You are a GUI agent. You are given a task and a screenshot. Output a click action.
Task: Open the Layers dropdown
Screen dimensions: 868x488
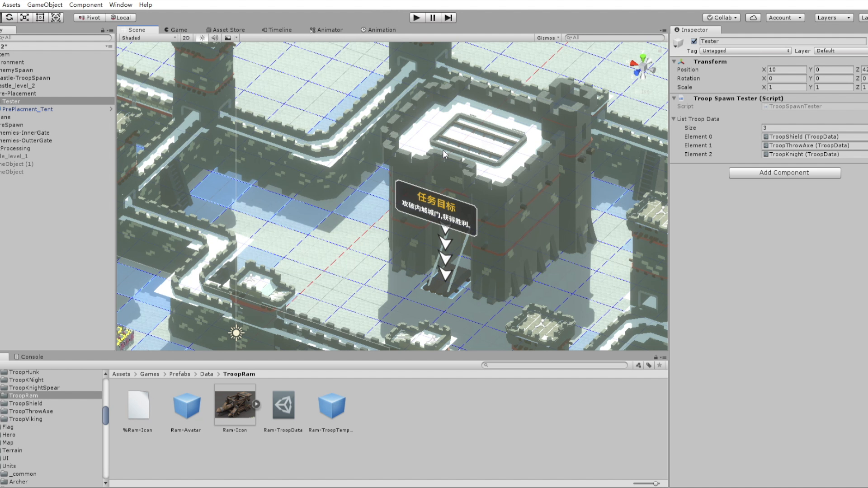point(834,18)
